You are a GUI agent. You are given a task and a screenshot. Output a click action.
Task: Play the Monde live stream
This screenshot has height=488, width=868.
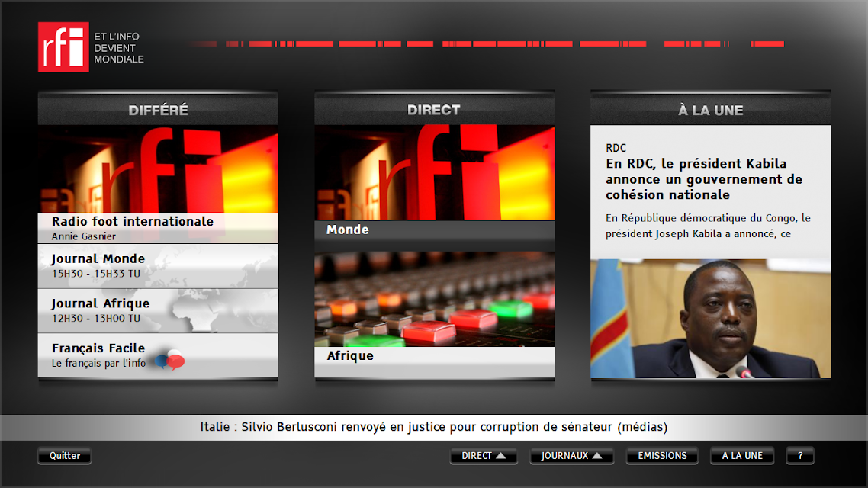(x=435, y=188)
